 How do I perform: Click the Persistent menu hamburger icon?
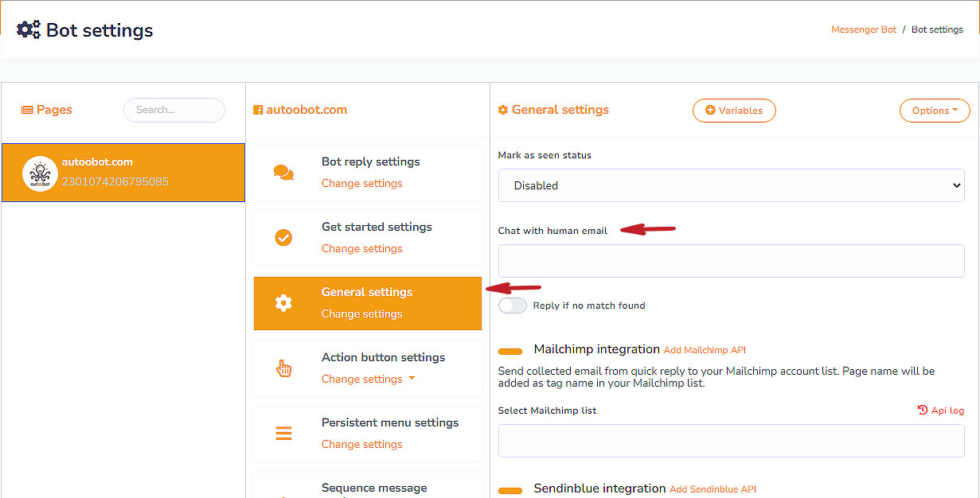pos(283,434)
